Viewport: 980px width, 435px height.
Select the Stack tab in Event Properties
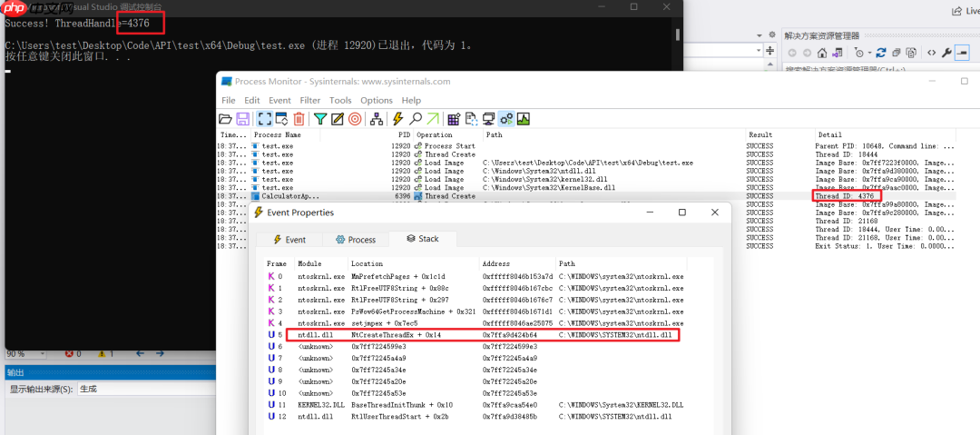click(423, 239)
